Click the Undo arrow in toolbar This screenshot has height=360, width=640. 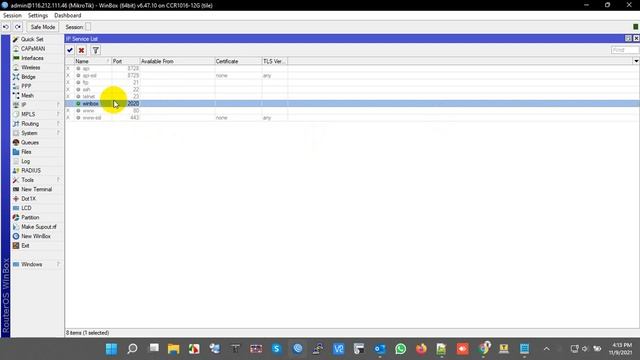click(6, 27)
